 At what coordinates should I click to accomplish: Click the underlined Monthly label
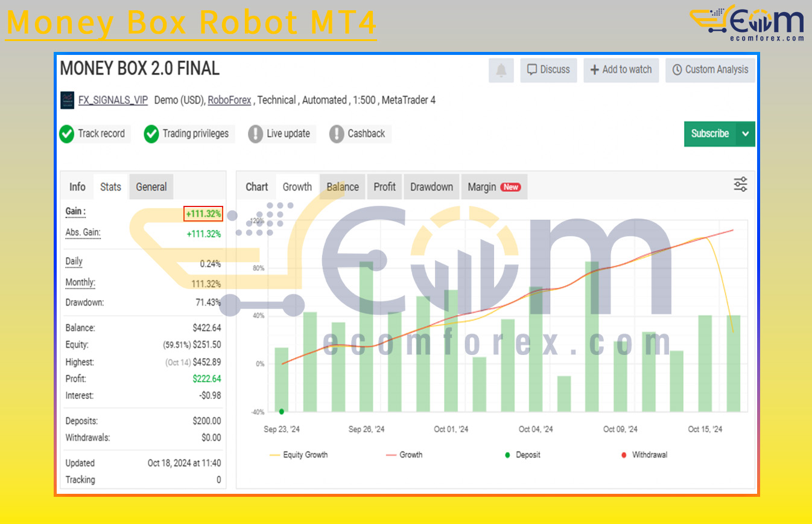(x=80, y=283)
